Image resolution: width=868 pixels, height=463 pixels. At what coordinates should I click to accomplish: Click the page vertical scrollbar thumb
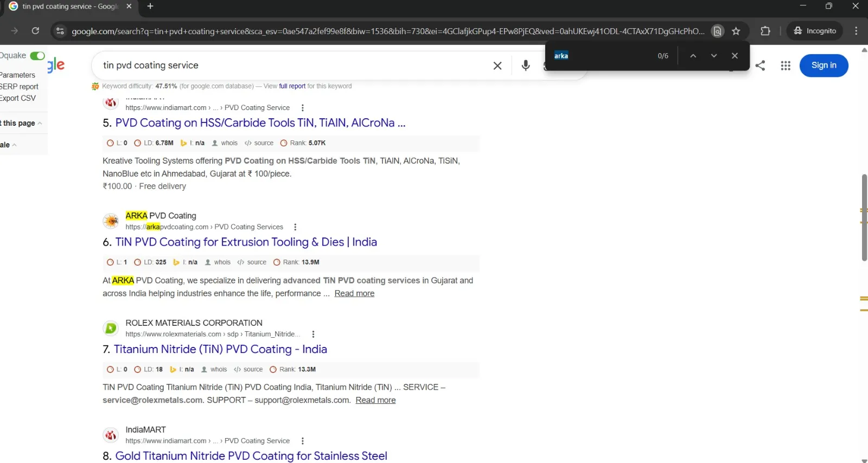[864, 217]
